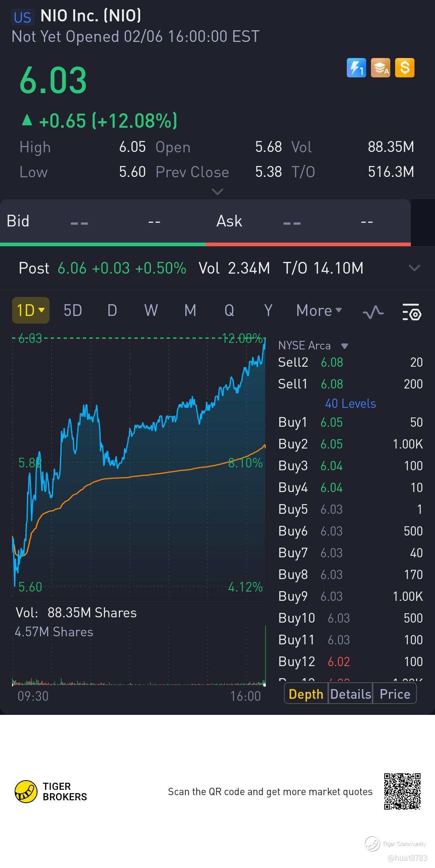Tap the Vol 88.35M header value

pyautogui.click(x=391, y=147)
